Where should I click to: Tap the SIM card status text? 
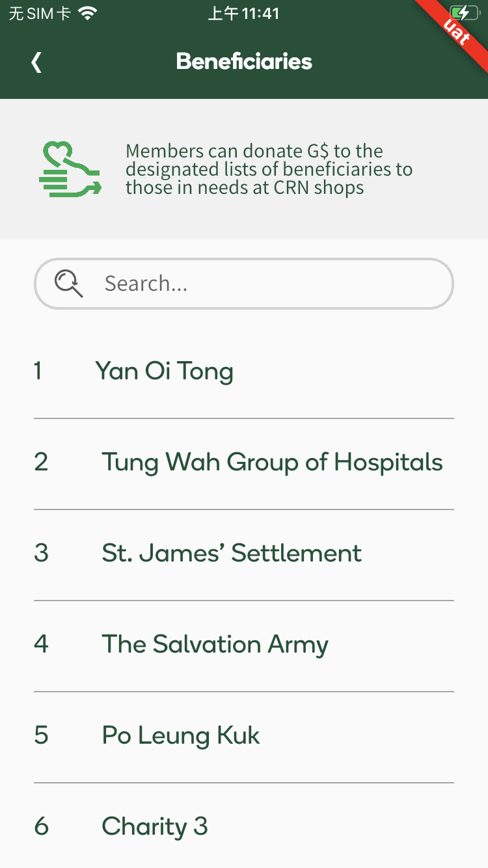coord(39,14)
